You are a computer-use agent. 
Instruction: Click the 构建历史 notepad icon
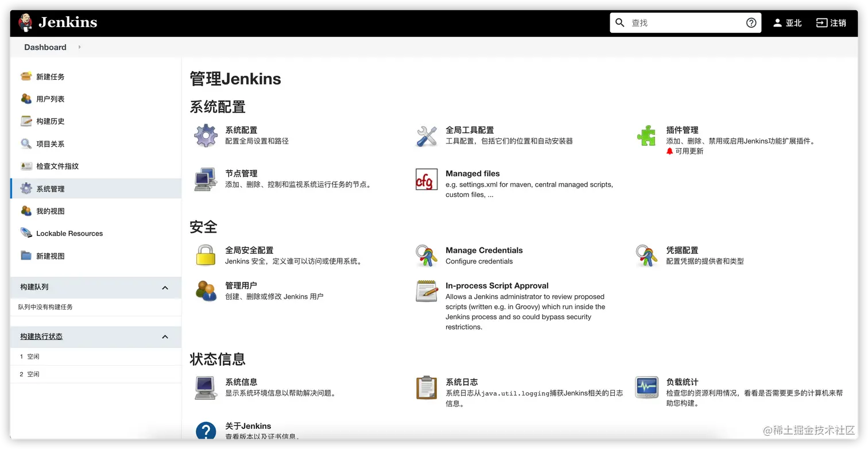click(x=26, y=121)
